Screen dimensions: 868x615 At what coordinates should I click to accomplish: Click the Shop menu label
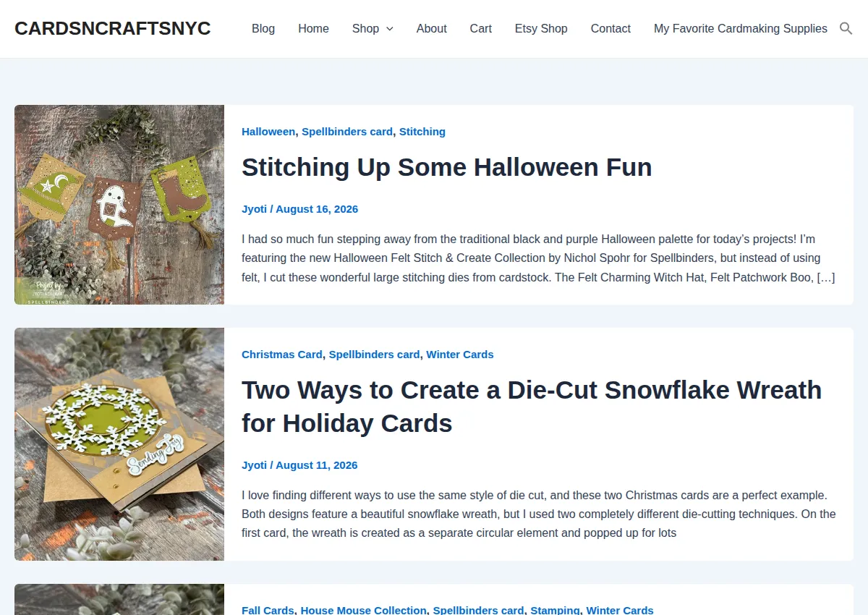coord(365,29)
